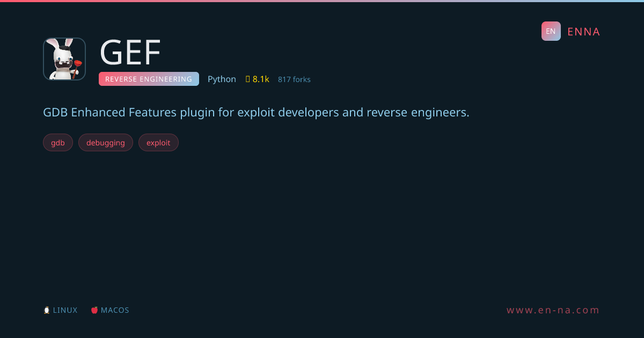Click the Linux penguin icon
Image resolution: width=644 pixels, height=338 pixels.
(x=47, y=310)
